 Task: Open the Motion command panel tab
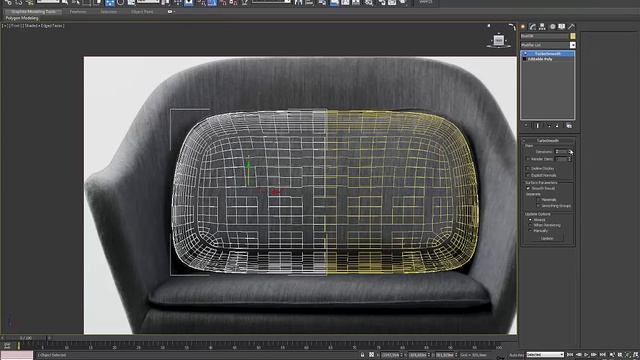(552, 27)
